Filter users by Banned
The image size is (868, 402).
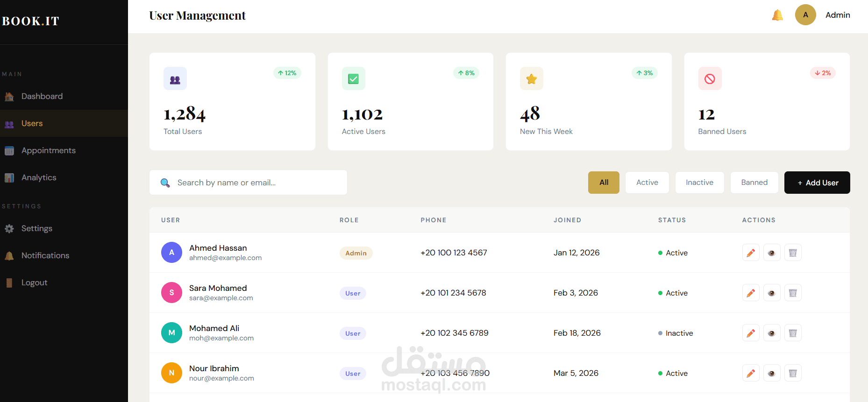pyautogui.click(x=754, y=183)
